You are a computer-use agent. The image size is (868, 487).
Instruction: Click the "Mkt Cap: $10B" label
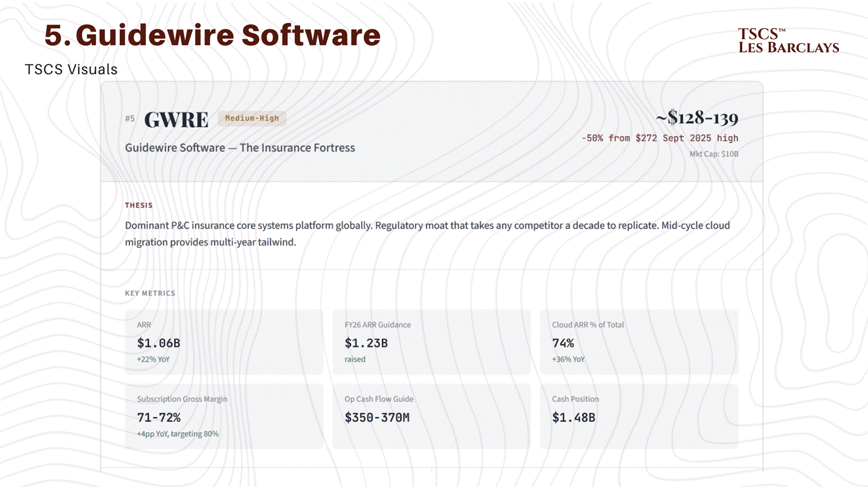pyautogui.click(x=714, y=154)
